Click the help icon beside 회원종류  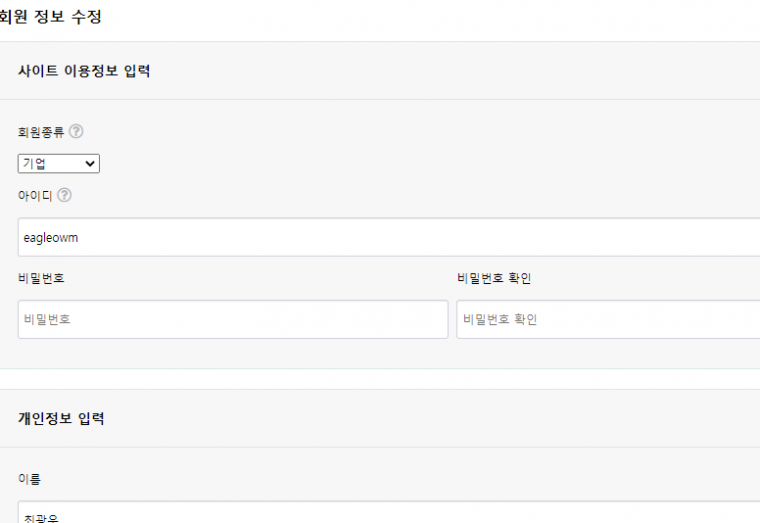point(76,131)
